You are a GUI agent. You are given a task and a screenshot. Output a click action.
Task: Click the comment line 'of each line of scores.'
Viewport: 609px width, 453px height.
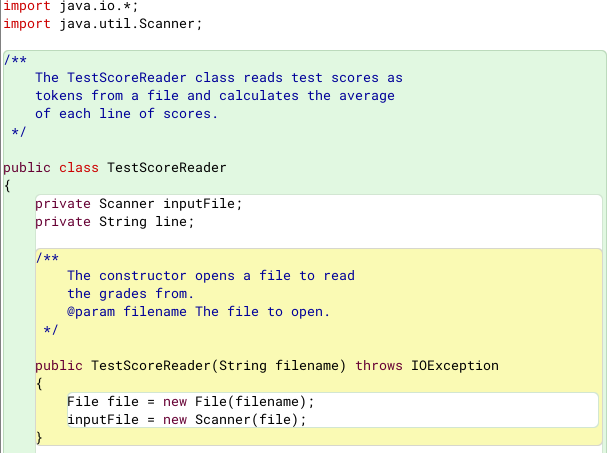pos(126,114)
